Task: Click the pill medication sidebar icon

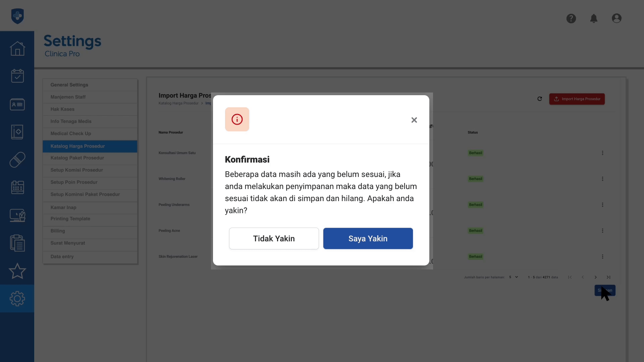Action: [17, 160]
